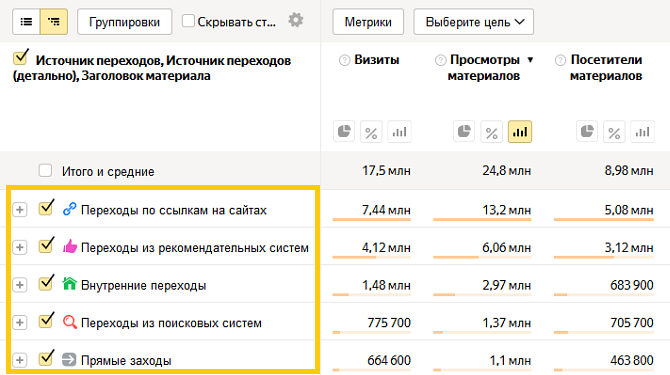
Task: Switch to flat list view icon
Action: 26,21
